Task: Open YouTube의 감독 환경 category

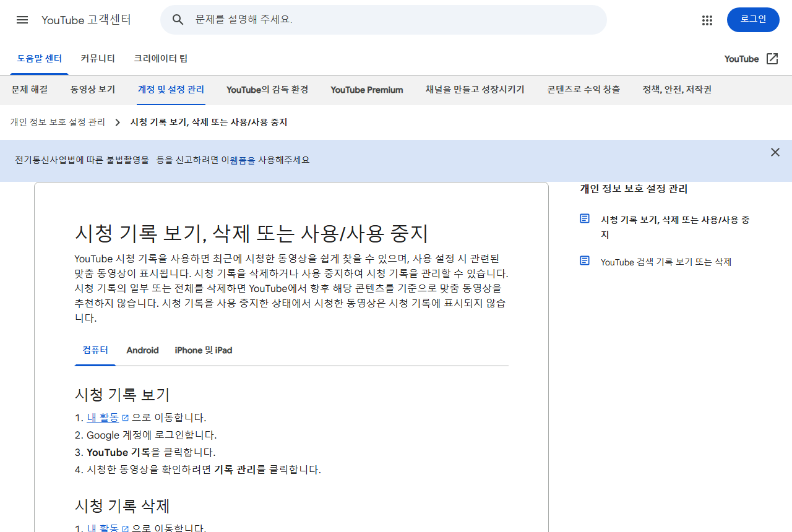Action: coord(267,90)
